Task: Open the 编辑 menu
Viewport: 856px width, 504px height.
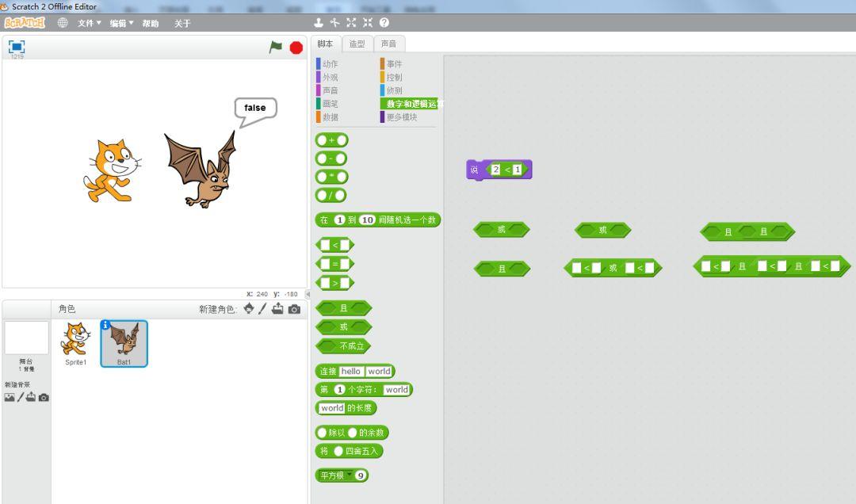Action: click(x=122, y=23)
